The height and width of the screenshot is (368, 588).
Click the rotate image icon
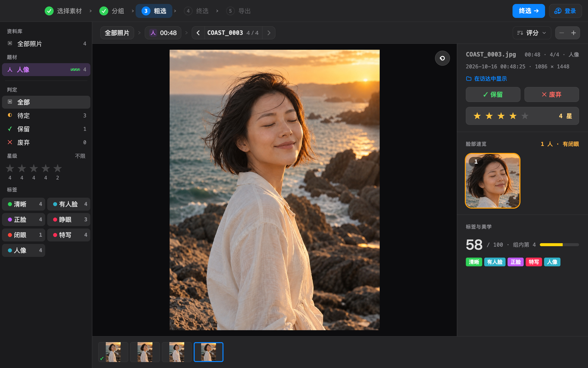click(442, 58)
